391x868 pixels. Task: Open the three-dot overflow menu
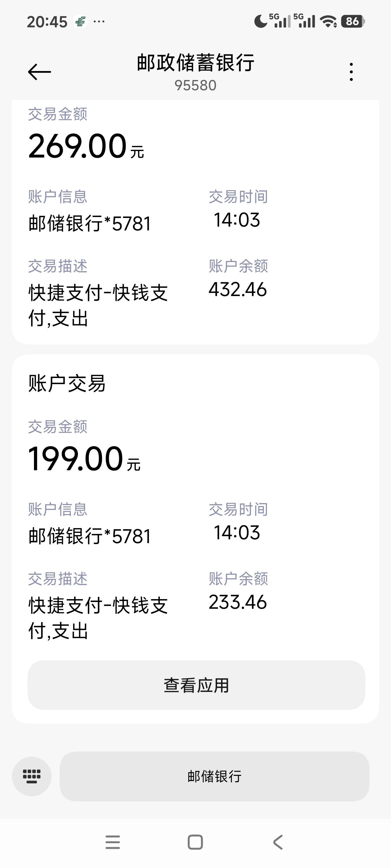[351, 72]
